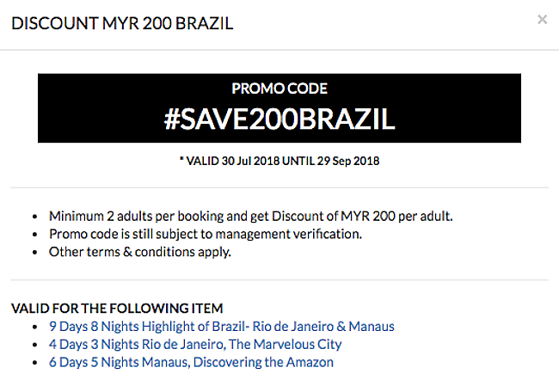The height and width of the screenshot is (392, 559).
Task: Click the DISCOUNT MYR 200 BRAZIL title
Action: tap(122, 22)
